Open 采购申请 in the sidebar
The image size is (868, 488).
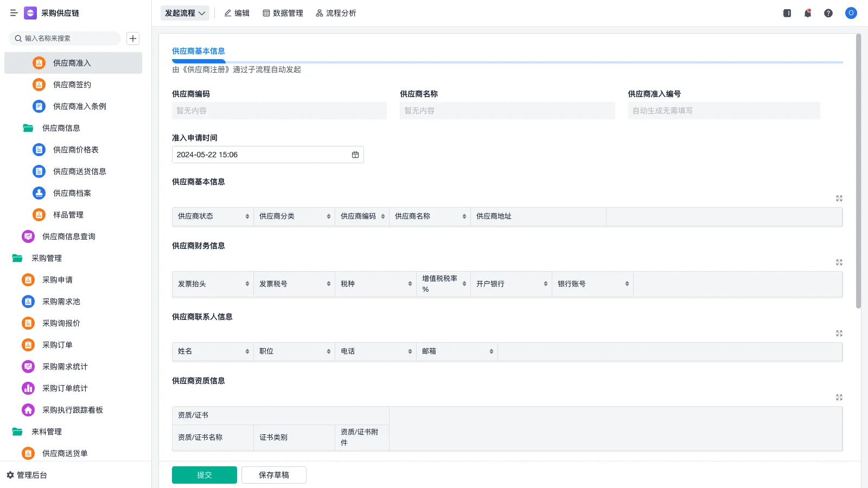[73, 280]
